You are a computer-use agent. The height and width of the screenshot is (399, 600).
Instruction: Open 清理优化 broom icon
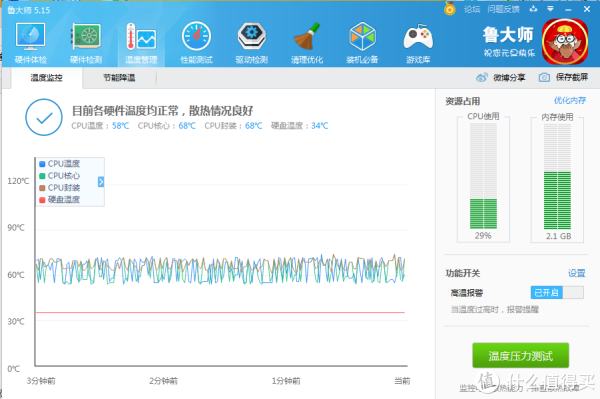307,43
